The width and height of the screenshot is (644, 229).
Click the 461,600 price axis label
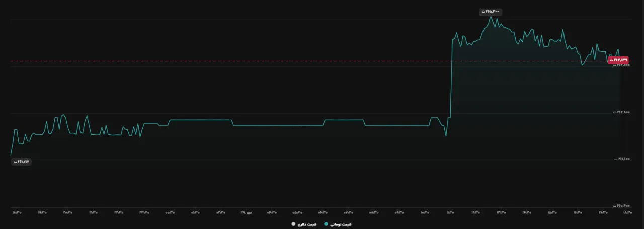pyautogui.click(x=622, y=159)
